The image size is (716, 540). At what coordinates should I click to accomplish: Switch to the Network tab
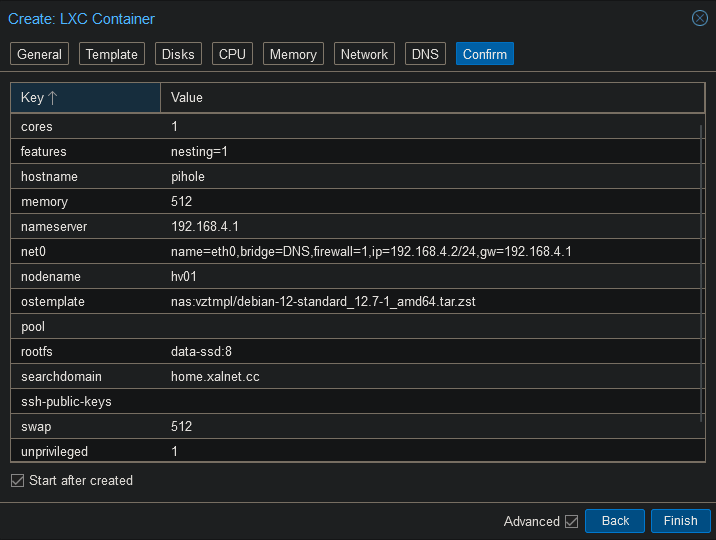[x=364, y=54]
